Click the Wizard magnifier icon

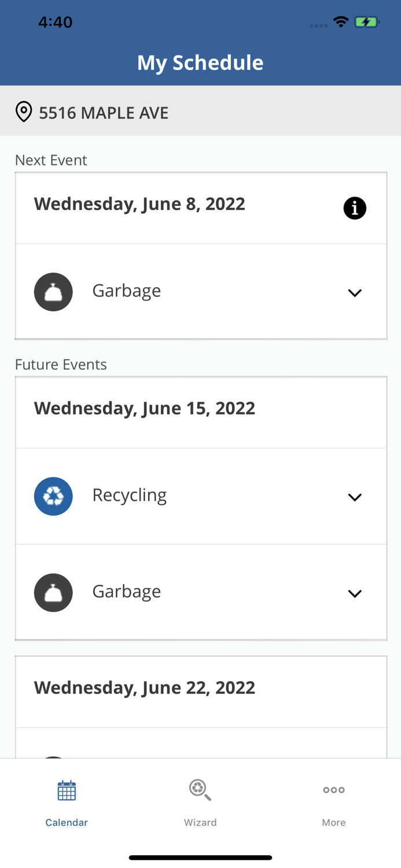pos(200,790)
